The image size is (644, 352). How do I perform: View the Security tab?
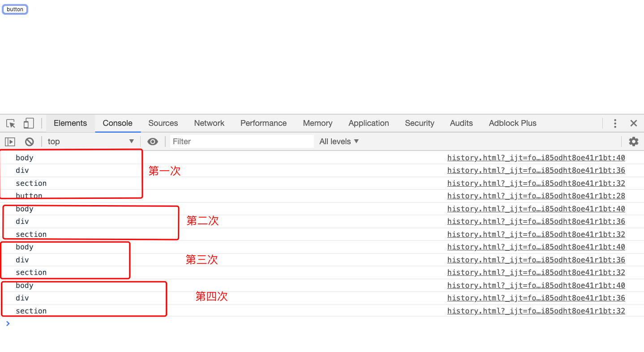[420, 123]
